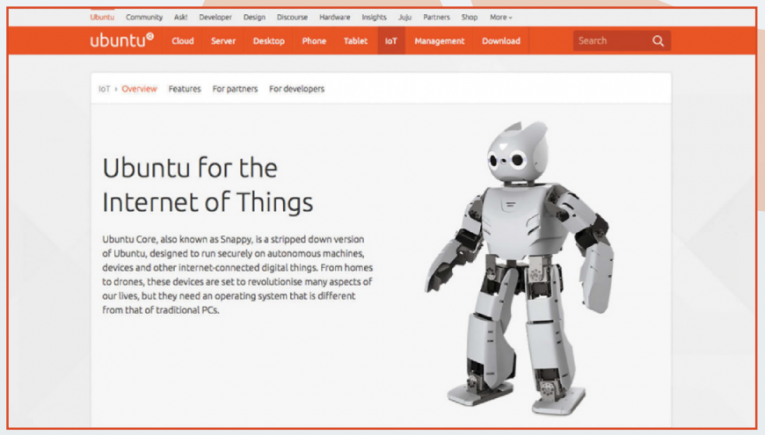This screenshot has height=435, width=765.
Task: Visit the Developer site link
Action: [215, 17]
